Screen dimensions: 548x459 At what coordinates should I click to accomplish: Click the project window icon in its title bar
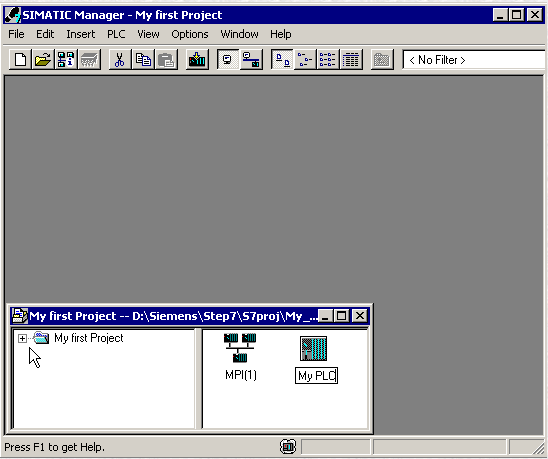(x=20, y=316)
